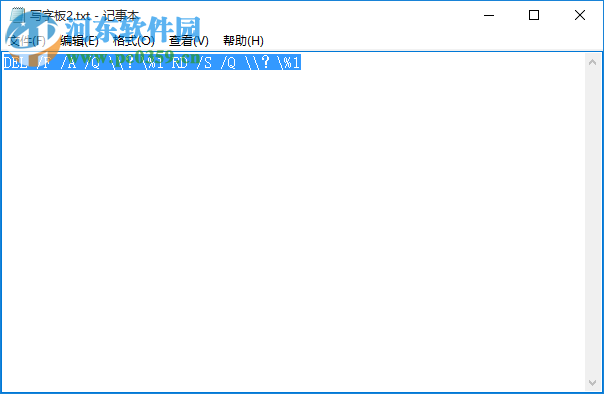
Task: Open the 格式(O) Format menu
Action: tap(134, 41)
